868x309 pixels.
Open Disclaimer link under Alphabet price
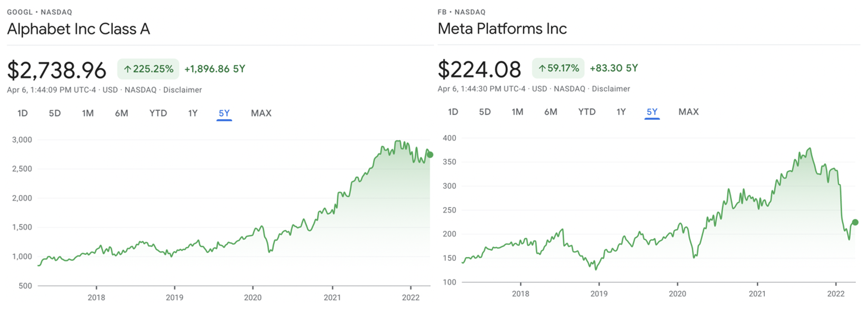tap(182, 90)
